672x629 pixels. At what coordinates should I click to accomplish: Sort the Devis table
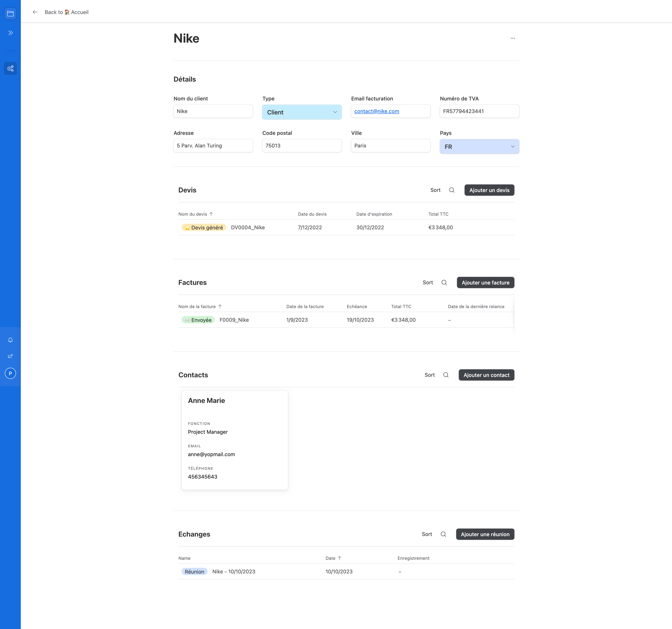pyautogui.click(x=435, y=190)
